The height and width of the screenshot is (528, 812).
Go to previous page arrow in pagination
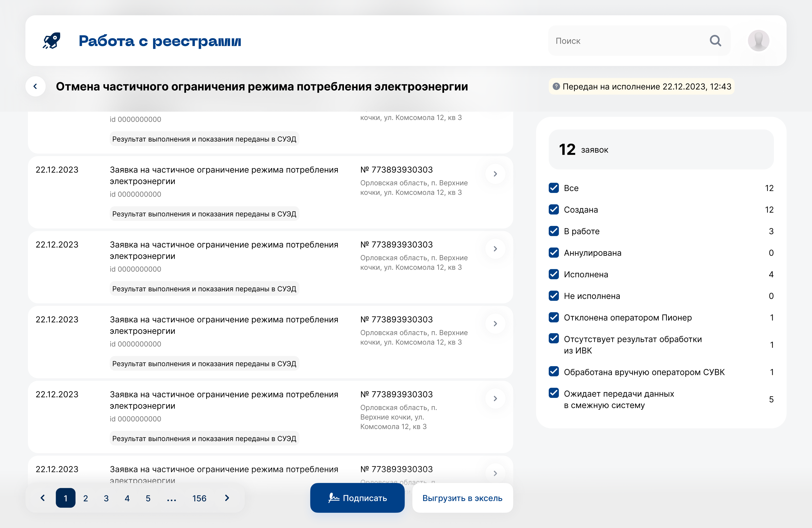click(43, 498)
